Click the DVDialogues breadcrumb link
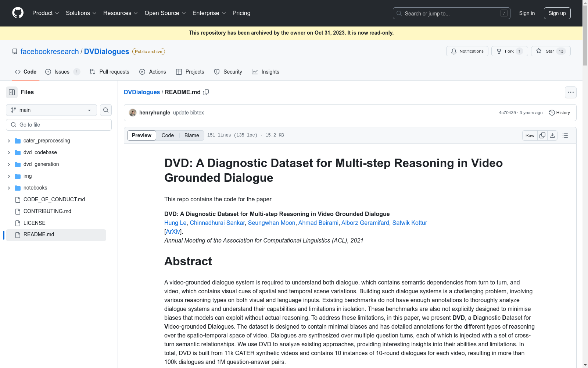 tap(142, 92)
